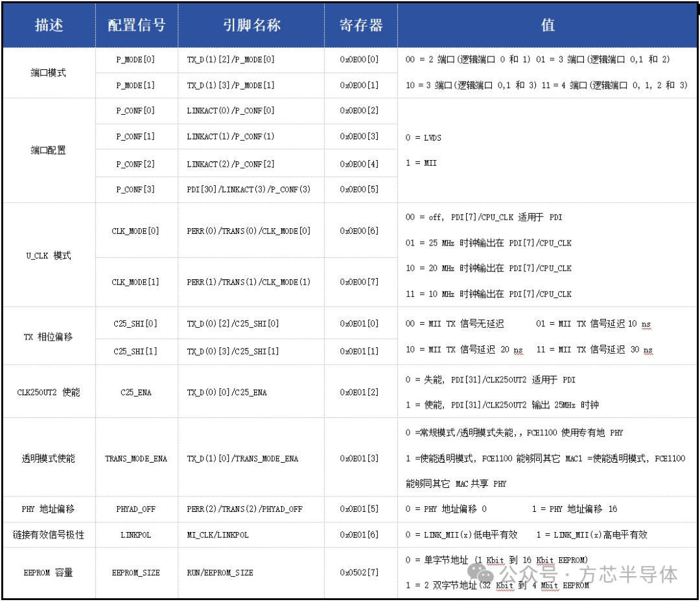Click pin name TX_D(0)[0]/C25_ENA

227,393
